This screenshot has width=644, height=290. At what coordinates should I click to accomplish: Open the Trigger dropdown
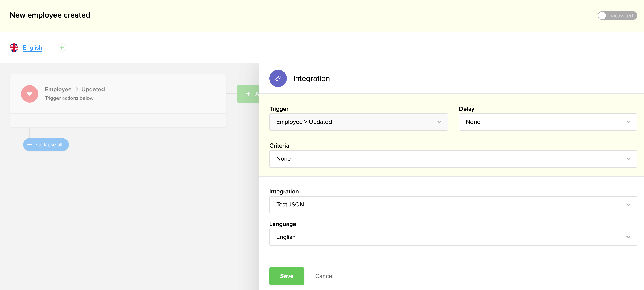(358, 122)
